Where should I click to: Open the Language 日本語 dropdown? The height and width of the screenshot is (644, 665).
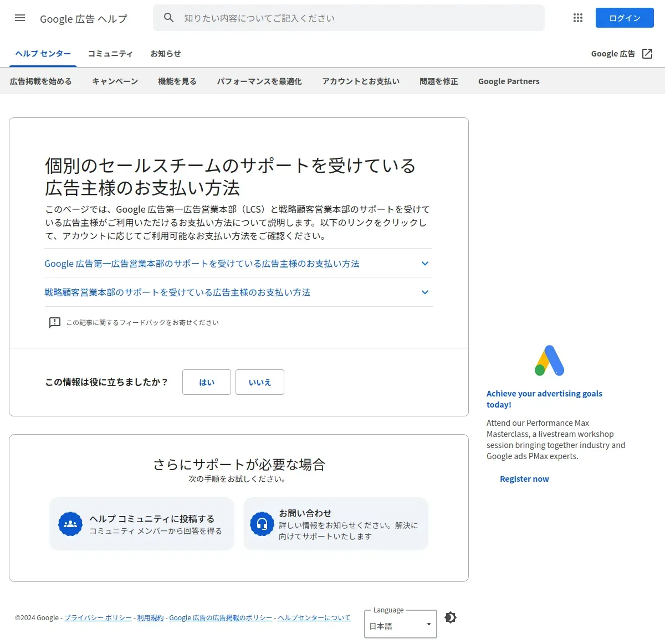401,624
